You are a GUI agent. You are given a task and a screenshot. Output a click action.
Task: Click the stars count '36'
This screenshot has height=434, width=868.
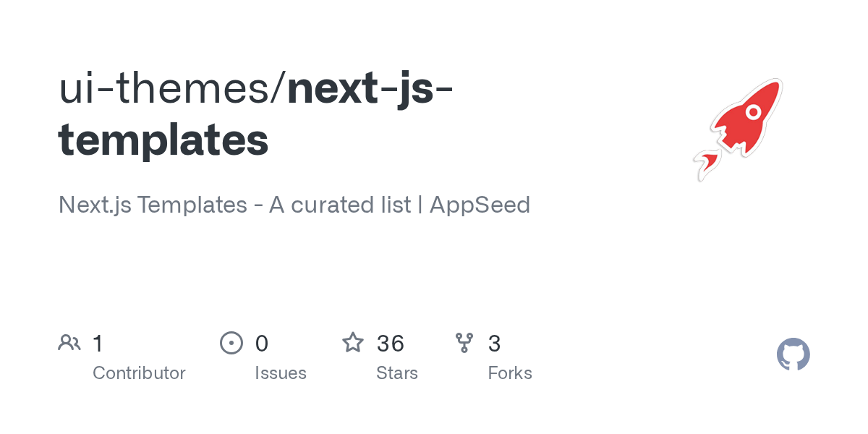click(390, 343)
